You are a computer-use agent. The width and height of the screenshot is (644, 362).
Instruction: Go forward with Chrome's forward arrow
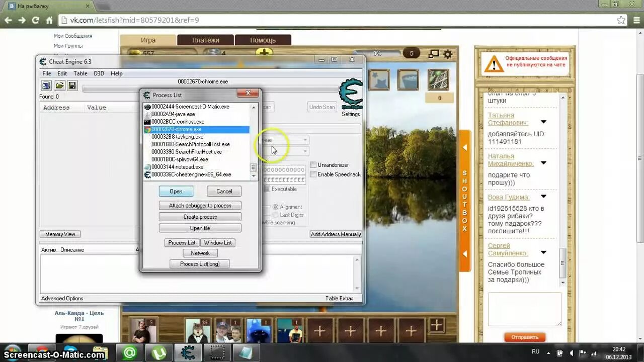tap(22, 20)
